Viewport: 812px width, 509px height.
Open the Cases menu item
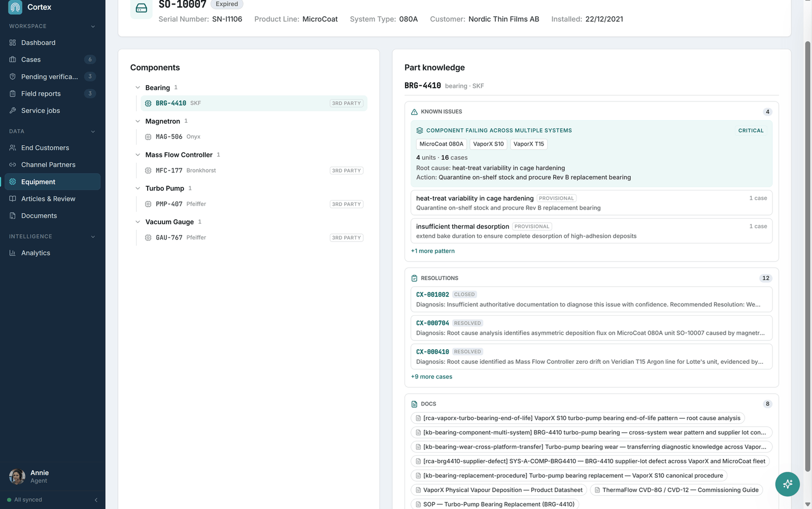[52, 59]
